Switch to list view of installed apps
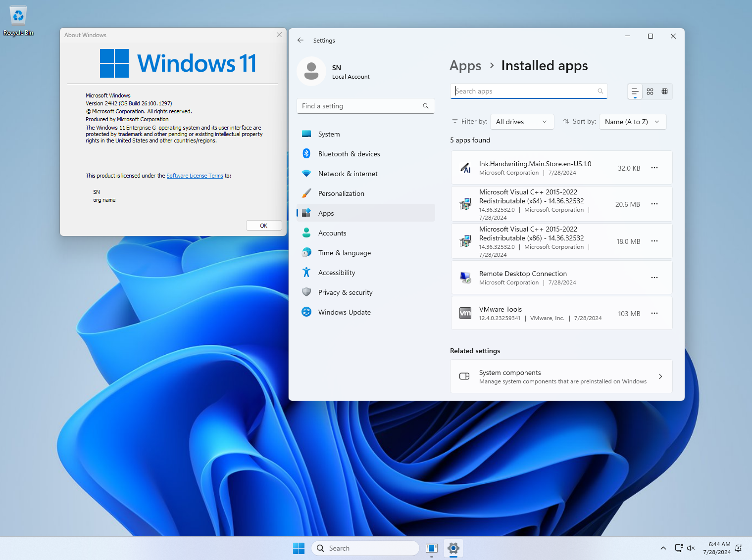 click(635, 92)
